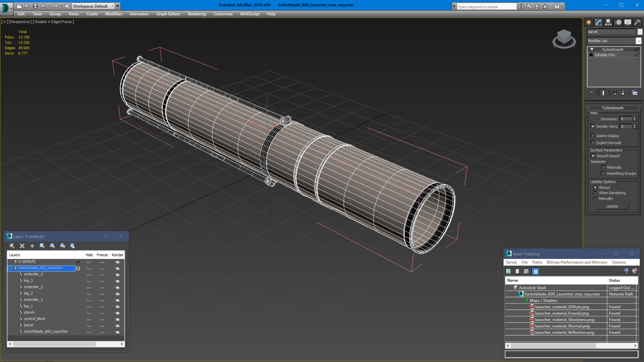Switch Asset Tracking to table view icon
Viewport: 644px width, 362px height.
tap(536, 271)
